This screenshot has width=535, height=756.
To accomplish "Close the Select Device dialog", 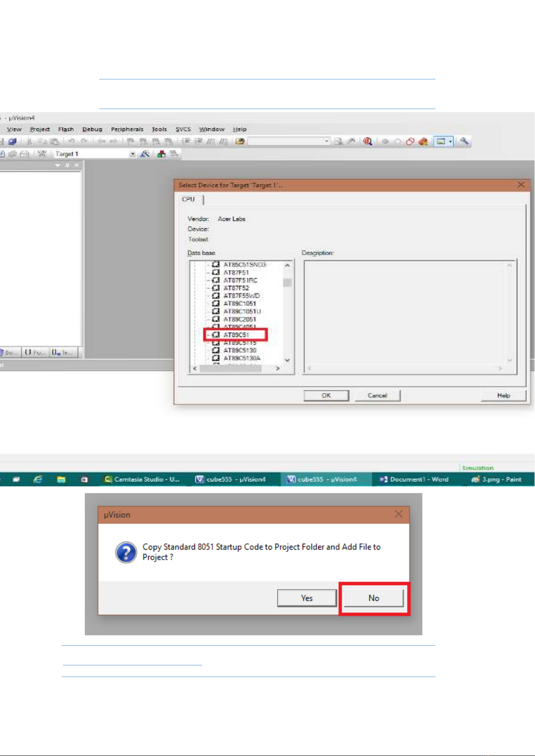I will (x=521, y=185).
